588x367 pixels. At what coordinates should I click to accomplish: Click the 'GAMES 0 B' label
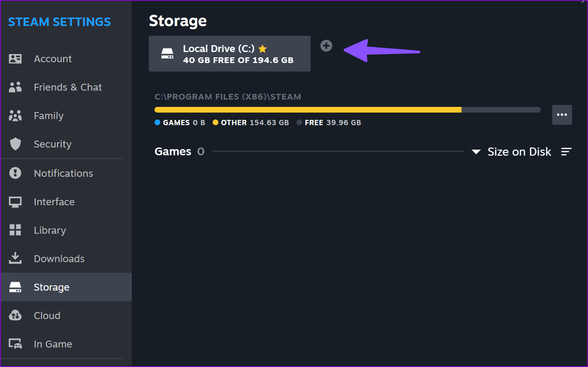tap(184, 122)
